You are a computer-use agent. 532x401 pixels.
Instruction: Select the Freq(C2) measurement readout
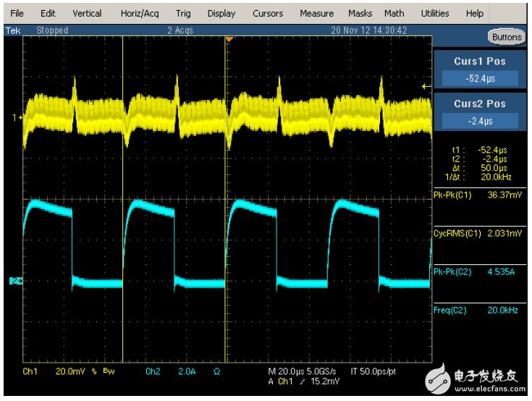pos(481,311)
